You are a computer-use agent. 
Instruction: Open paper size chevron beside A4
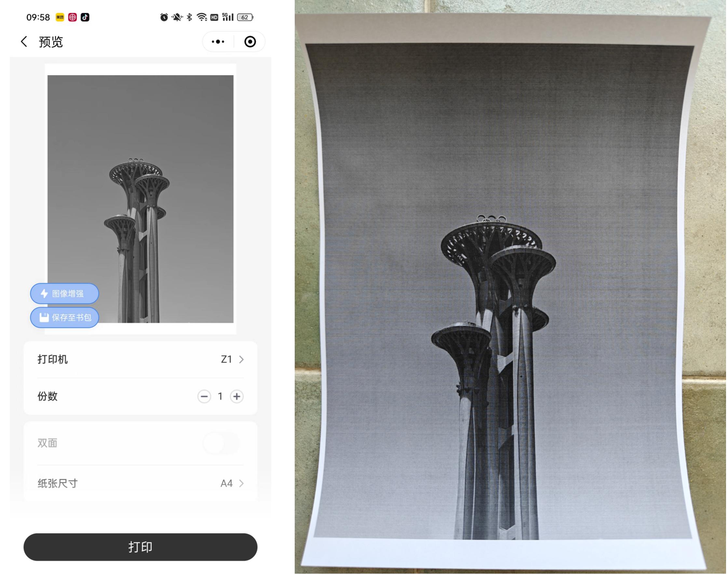pyautogui.click(x=241, y=484)
